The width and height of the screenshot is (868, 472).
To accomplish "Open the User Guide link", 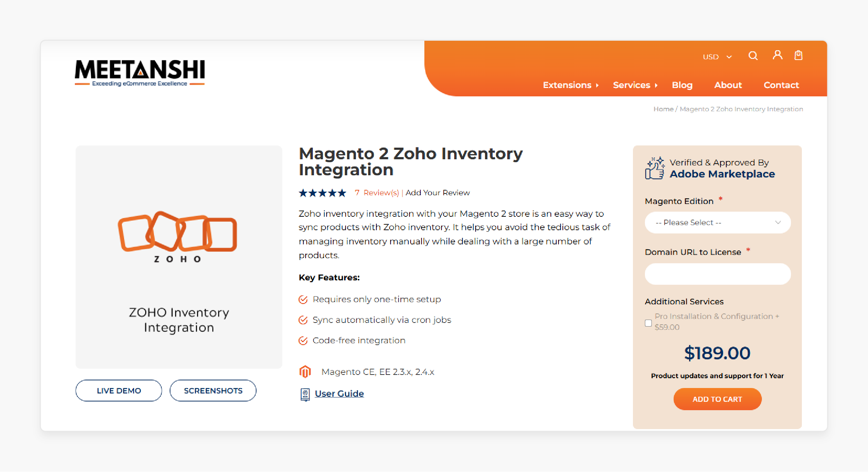I will click(339, 394).
